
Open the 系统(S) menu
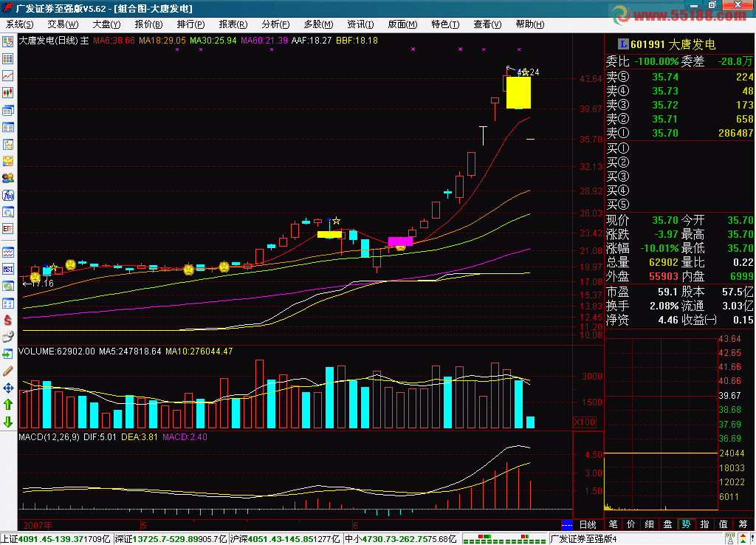20,24
